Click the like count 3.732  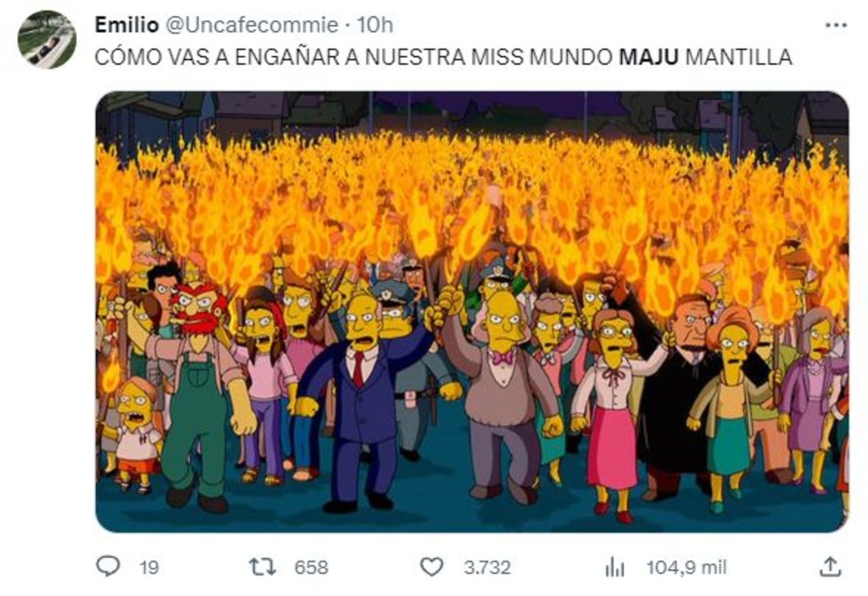pos(487,568)
